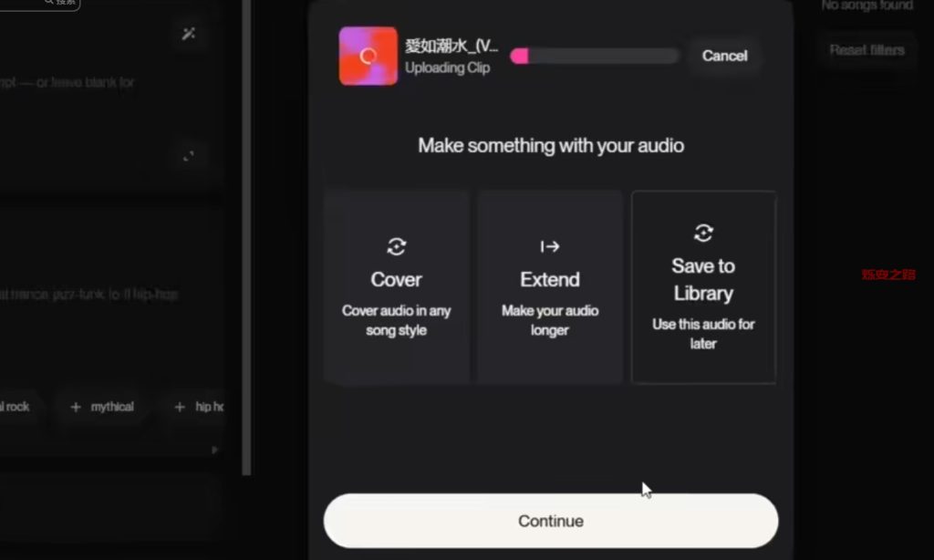The image size is (934, 560).
Task: Click the Extend arrow icon
Action: click(549, 246)
